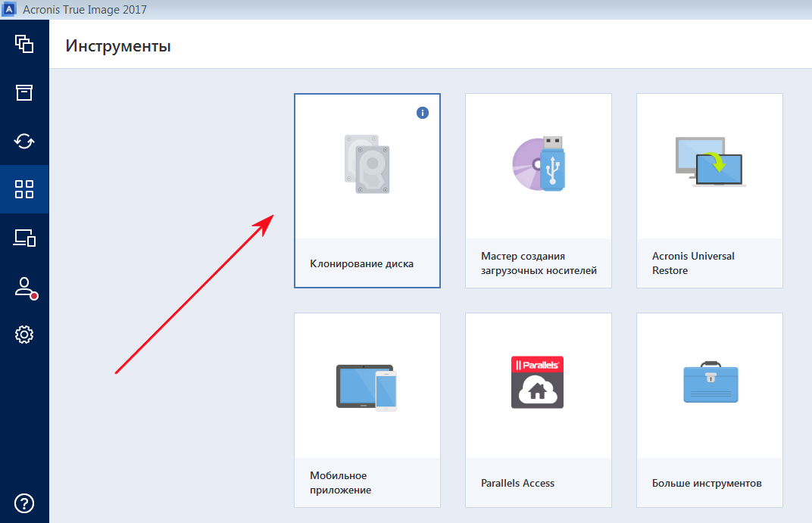Open the Account icon with red dot
The width and height of the screenshot is (812, 523).
pos(26,288)
